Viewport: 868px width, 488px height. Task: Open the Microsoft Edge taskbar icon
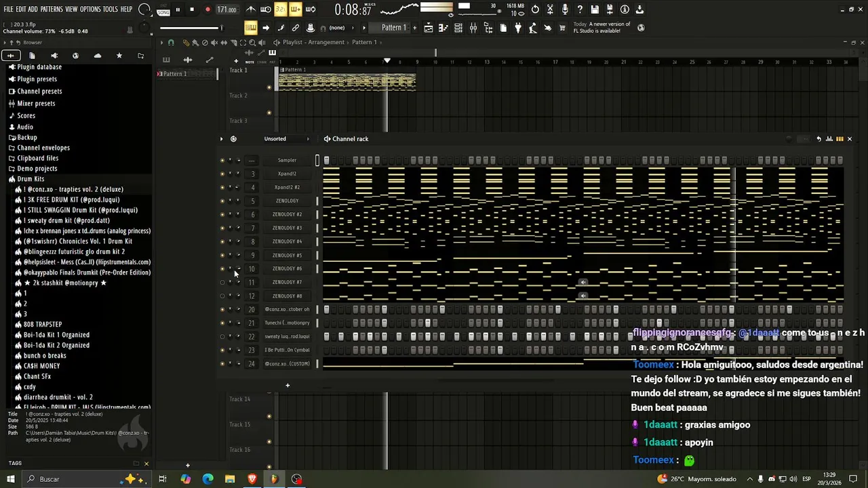208,479
